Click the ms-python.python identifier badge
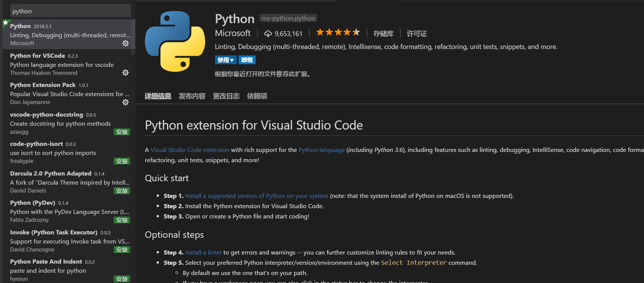644x283 pixels. coord(288,18)
